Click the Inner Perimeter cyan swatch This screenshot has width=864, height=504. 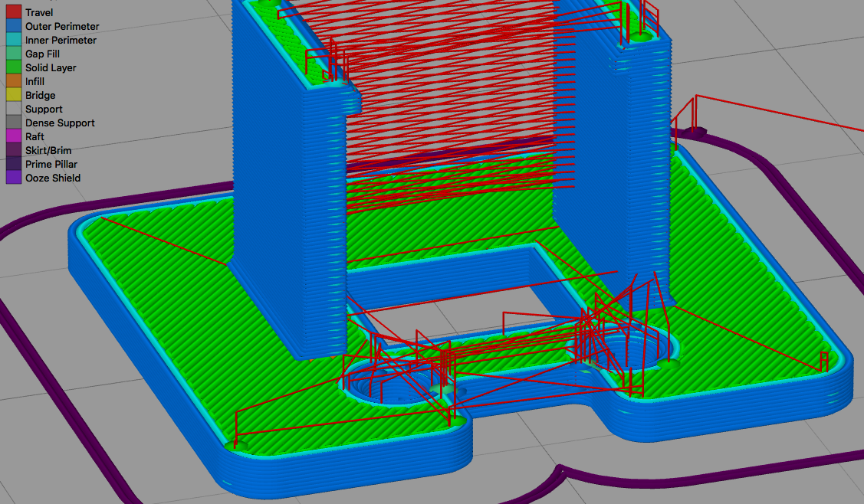point(14,40)
